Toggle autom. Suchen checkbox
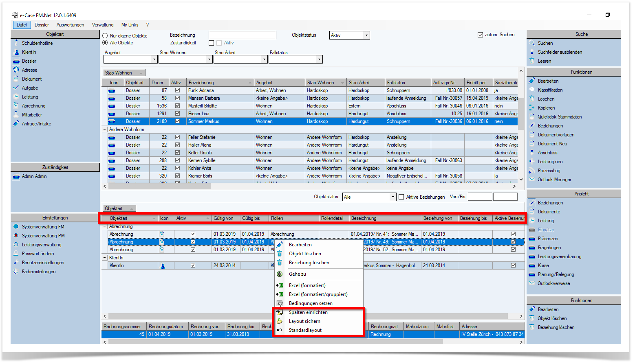This screenshot has height=364, width=635. [x=480, y=35]
